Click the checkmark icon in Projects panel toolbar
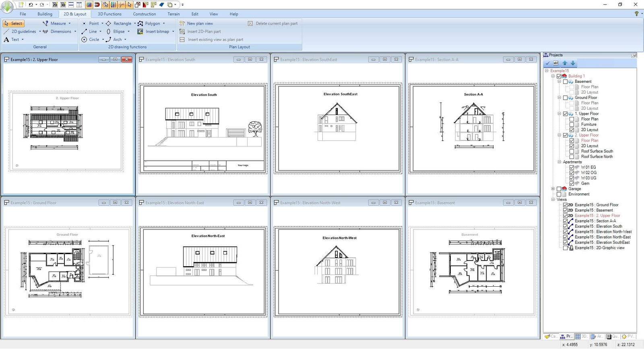 (548, 63)
